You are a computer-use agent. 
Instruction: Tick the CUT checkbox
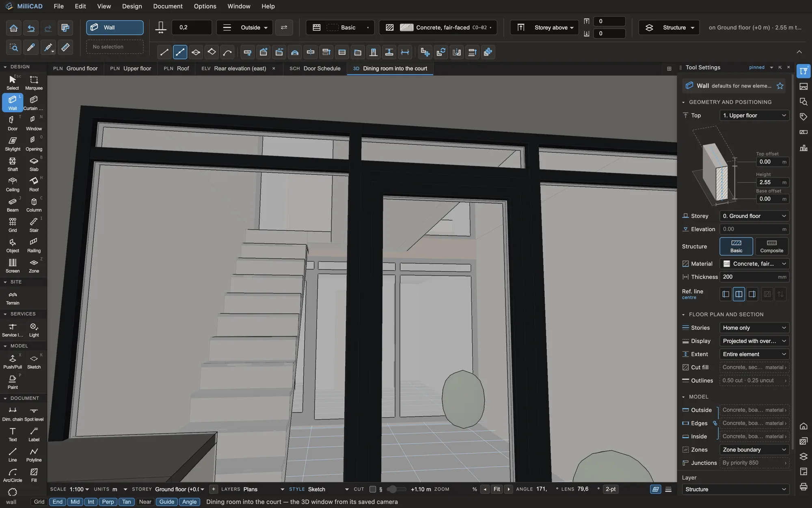pos(372,489)
